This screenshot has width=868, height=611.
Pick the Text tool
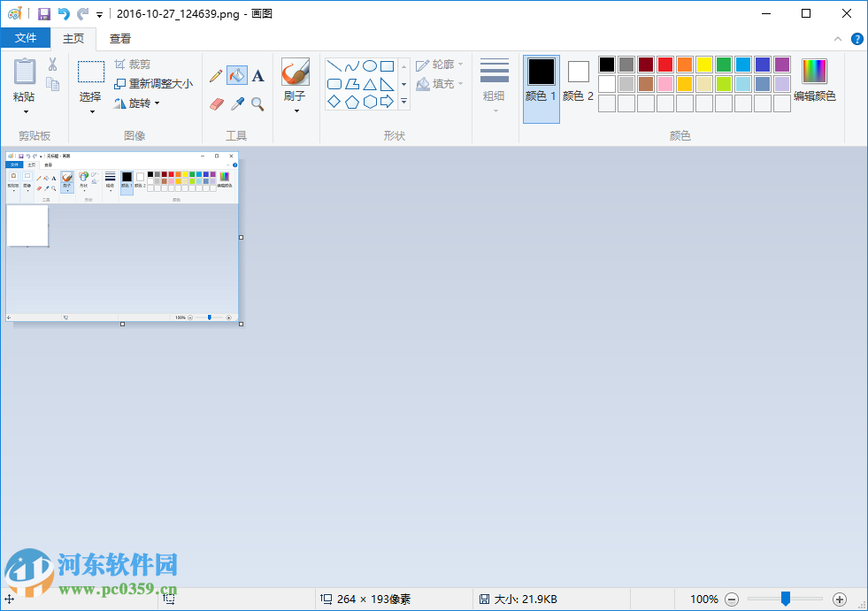(x=257, y=75)
